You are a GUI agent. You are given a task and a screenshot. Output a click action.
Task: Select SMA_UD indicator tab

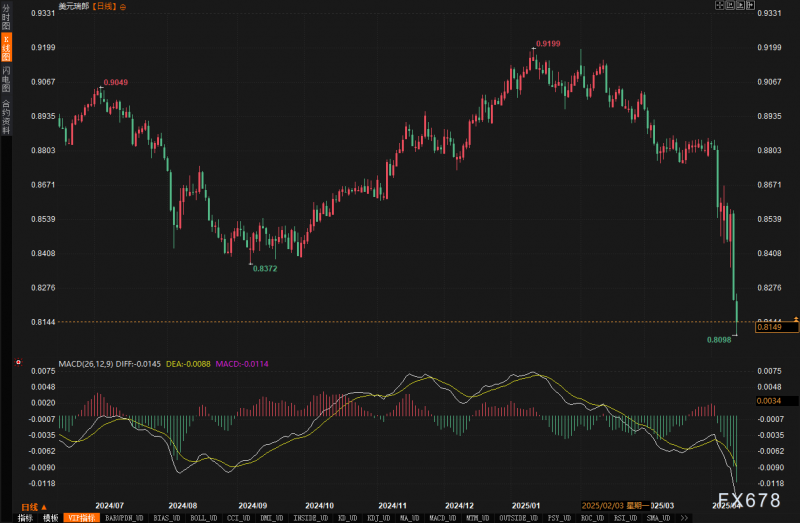click(658, 518)
